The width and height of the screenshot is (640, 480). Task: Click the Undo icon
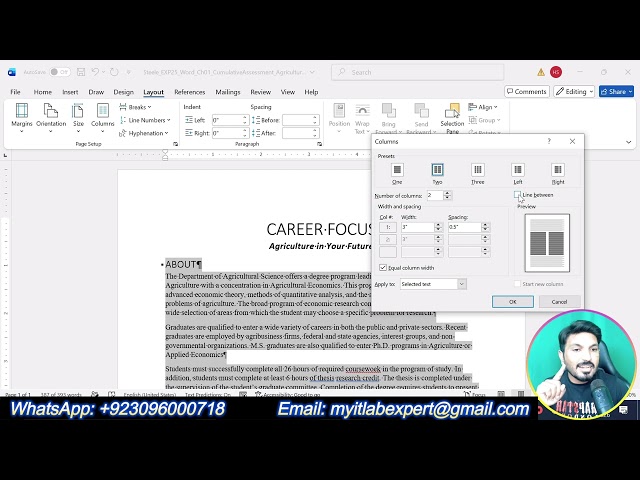pyautogui.click(x=95, y=72)
